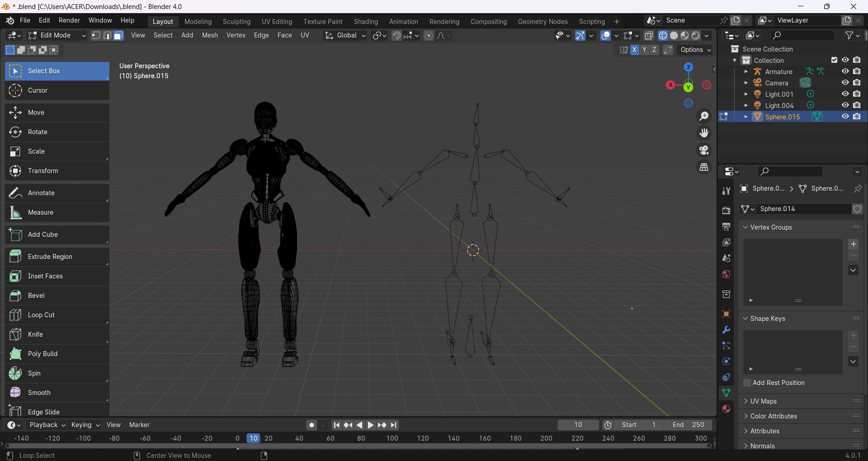Expand the Armature tree item
Screen dimensions: 868x461
point(746,71)
